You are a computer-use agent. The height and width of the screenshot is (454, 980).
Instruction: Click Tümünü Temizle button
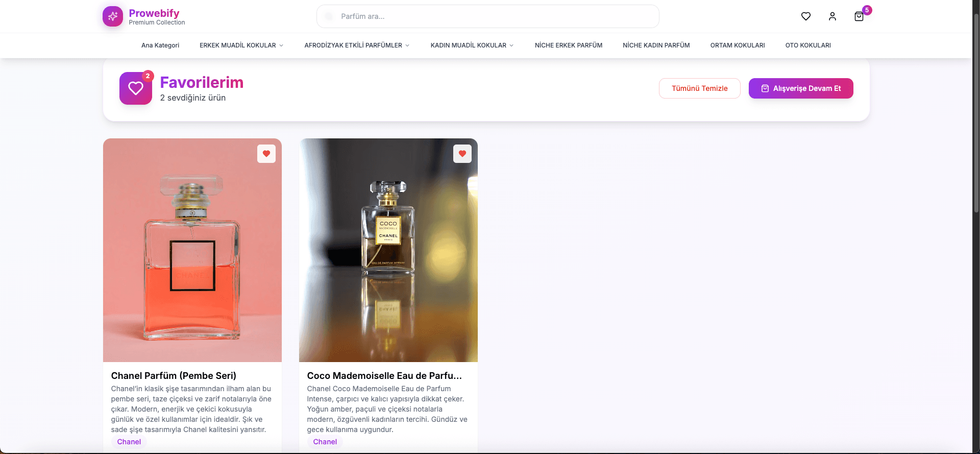[700, 88]
